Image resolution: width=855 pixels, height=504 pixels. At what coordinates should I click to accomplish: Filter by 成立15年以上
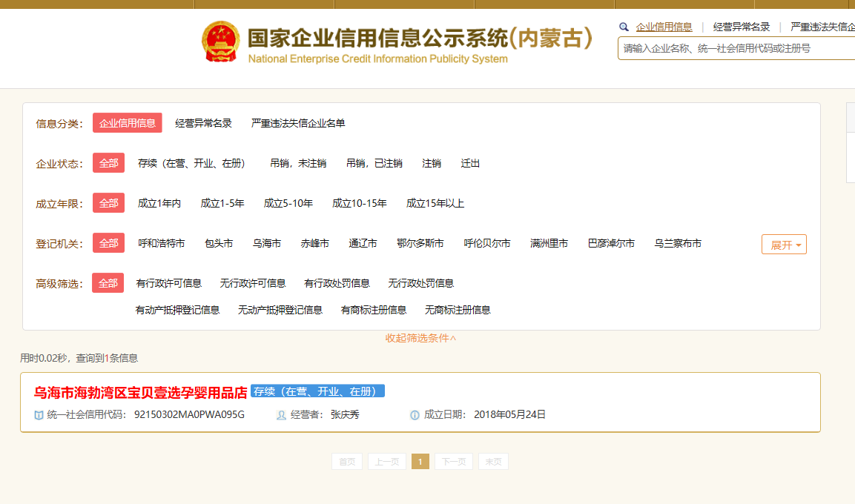click(435, 203)
